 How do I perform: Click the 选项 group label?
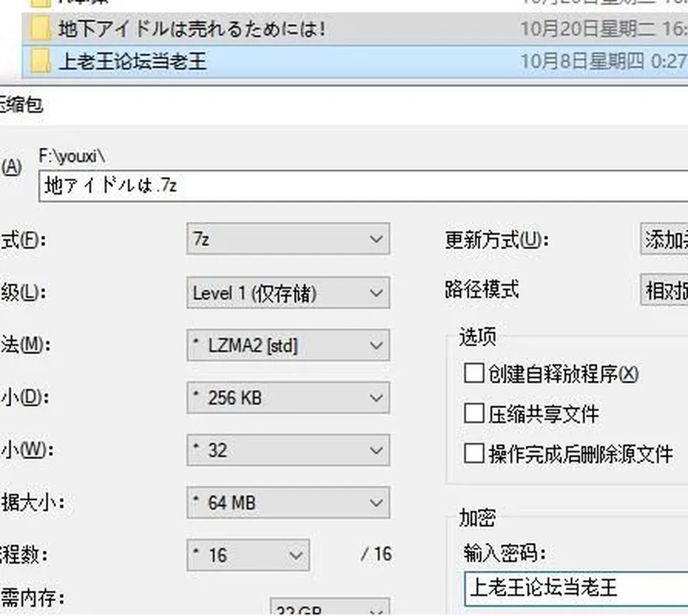coord(477,337)
